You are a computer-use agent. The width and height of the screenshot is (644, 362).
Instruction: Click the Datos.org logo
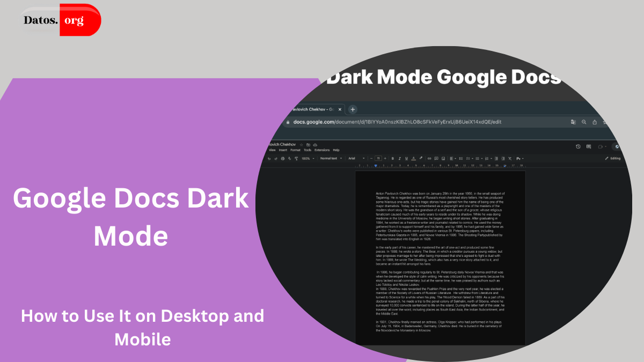(x=60, y=20)
